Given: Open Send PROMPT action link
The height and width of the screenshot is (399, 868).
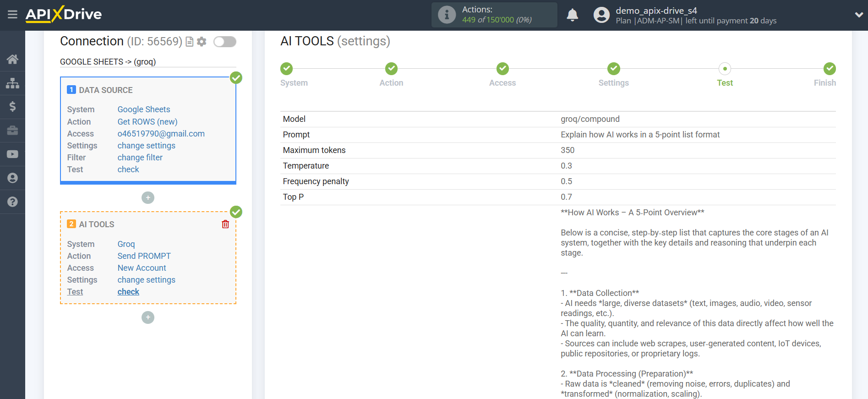Looking at the screenshot, I should [144, 256].
